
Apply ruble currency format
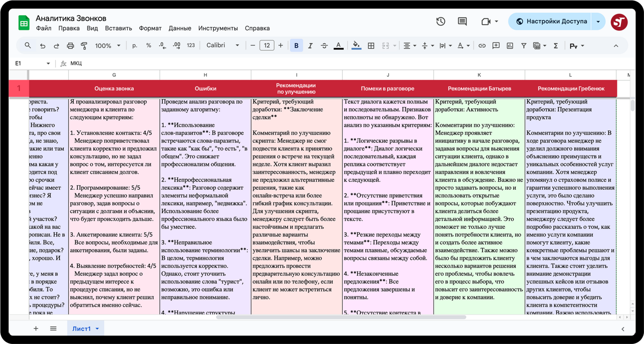[135, 46]
